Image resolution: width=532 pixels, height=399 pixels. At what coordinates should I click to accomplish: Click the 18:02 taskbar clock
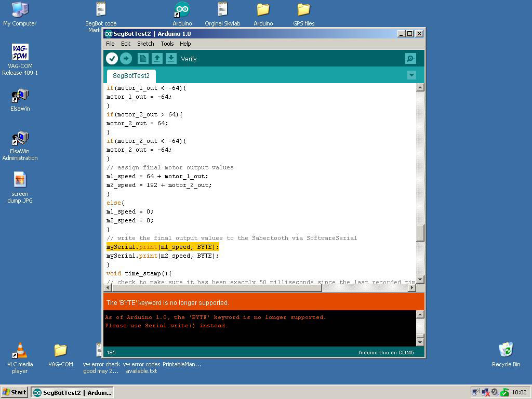click(519, 393)
